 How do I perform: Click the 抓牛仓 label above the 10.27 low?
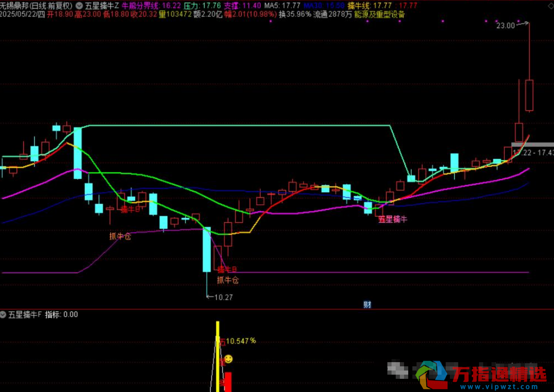(x=228, y=280)
